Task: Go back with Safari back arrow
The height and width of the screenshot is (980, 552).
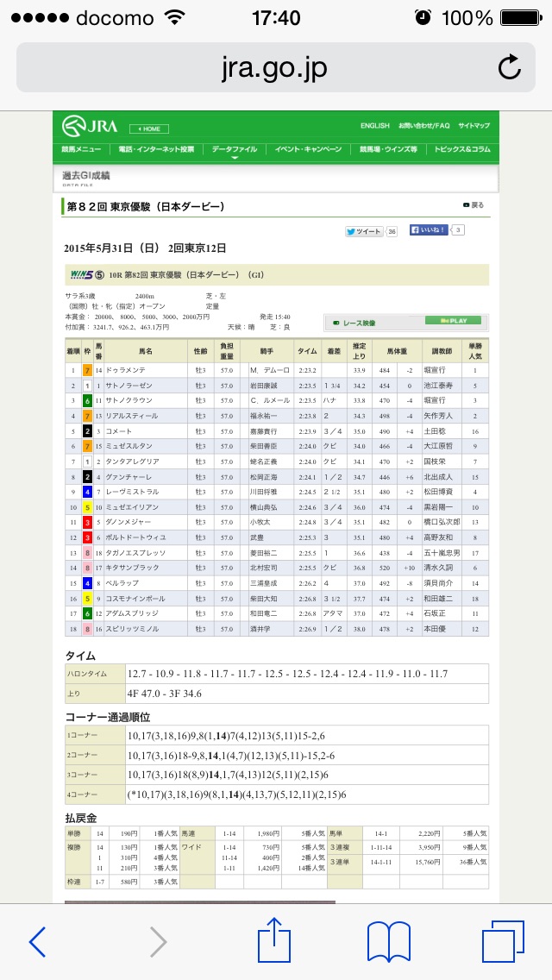Action: tap(38, 941)
